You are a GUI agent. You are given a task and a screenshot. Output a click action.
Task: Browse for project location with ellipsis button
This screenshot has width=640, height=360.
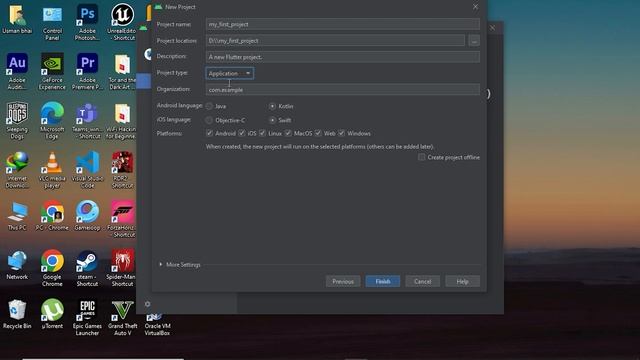click(474, 40)
